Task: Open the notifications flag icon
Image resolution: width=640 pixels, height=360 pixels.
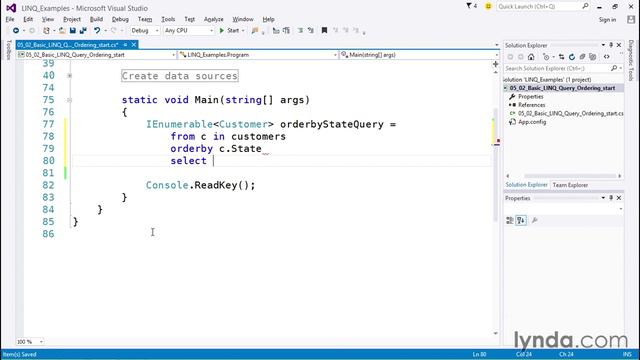Action: pyautogui.click(x=471, y=6)
